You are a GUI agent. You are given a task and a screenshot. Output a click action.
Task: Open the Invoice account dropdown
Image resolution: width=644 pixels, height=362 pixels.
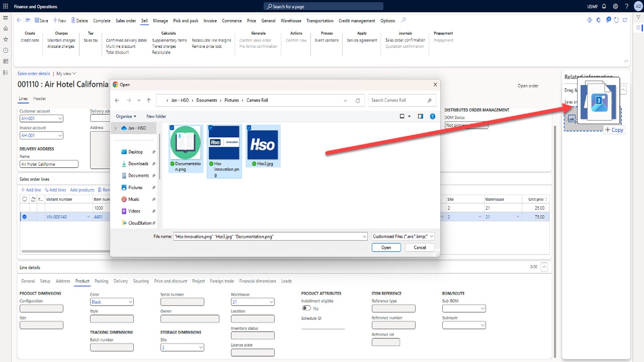(60, 135)
